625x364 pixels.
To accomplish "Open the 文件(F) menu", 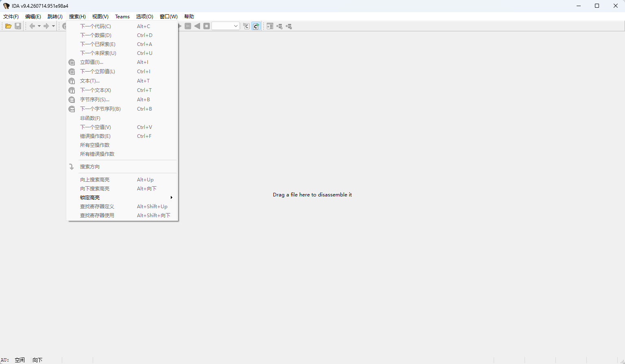I will coord(11,17).
